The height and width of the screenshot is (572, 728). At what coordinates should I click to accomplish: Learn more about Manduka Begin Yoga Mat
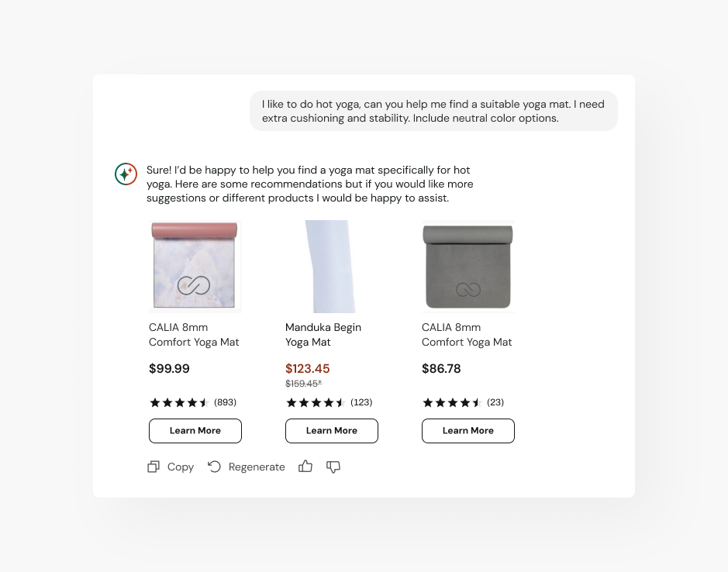click(332, 431)
